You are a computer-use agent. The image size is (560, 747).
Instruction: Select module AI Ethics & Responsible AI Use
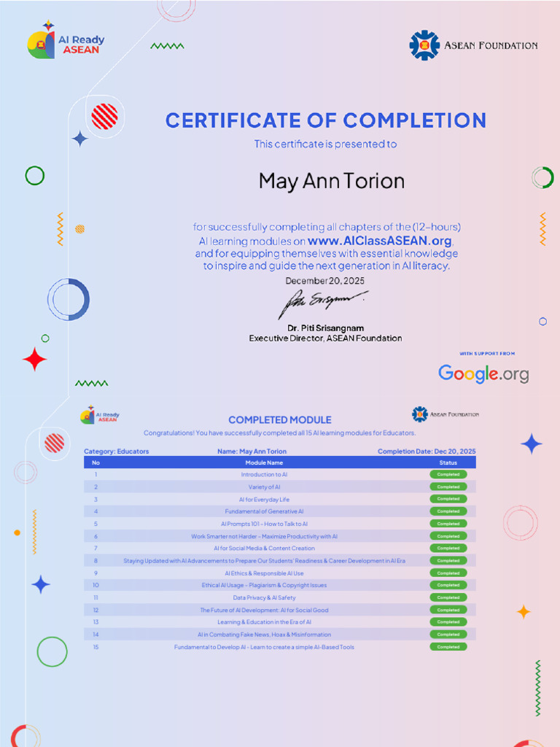click(264, 573)
